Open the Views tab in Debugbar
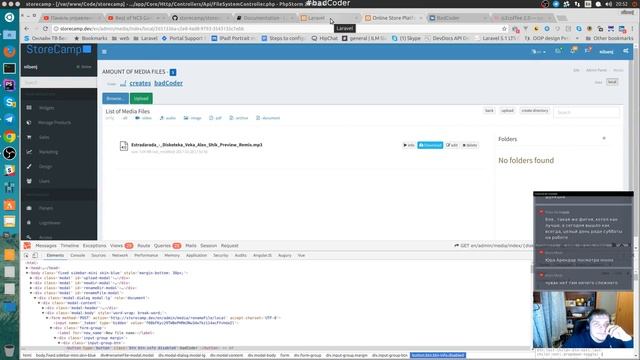The width and height of the screenshot is (640, 360). [x=121, y=246]
